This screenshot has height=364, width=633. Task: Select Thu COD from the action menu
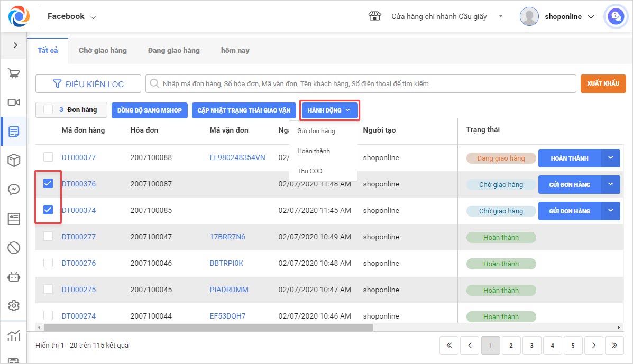(310, 171)
